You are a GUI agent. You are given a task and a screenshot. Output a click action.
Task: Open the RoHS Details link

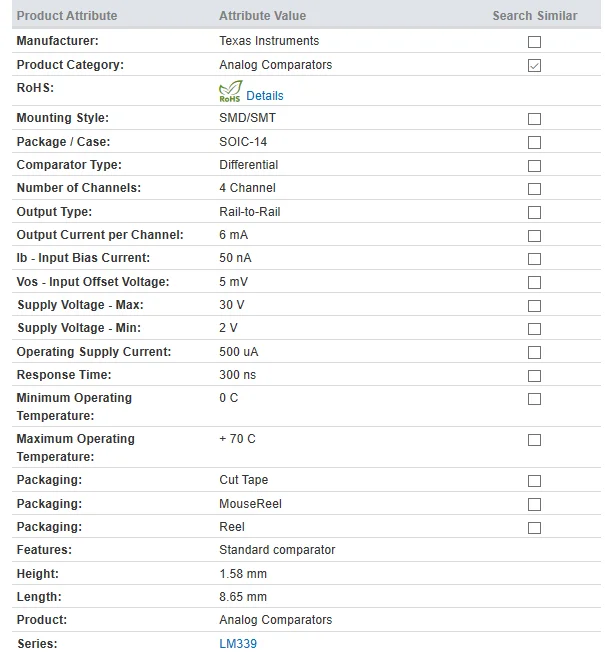coord(264,96)
